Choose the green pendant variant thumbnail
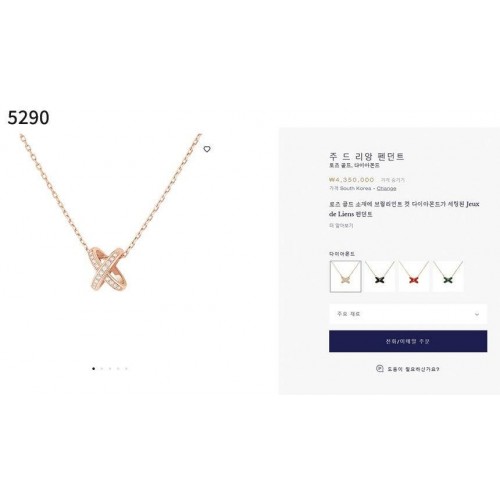500x500 pixels. tap(448, 276)
